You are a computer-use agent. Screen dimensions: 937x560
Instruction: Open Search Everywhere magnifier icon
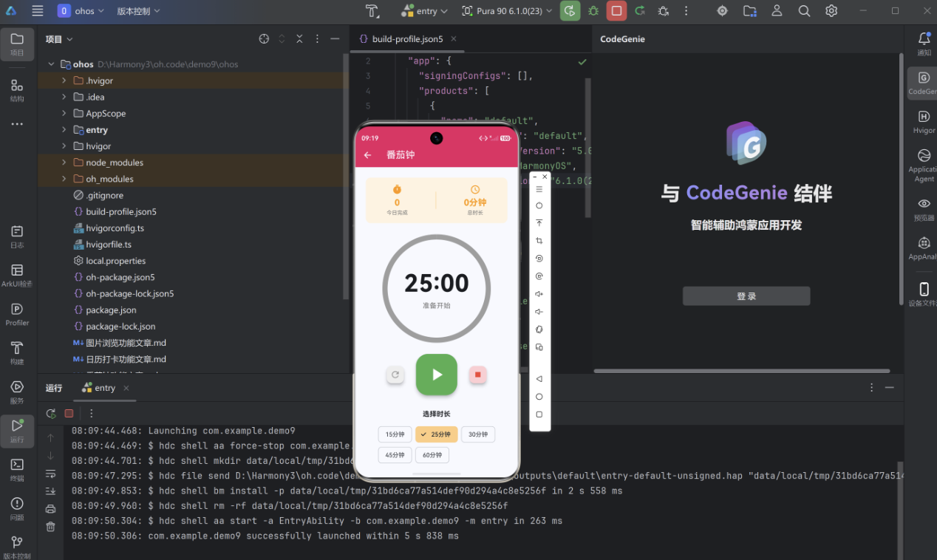pyautogui.click(x=804, y=11)
